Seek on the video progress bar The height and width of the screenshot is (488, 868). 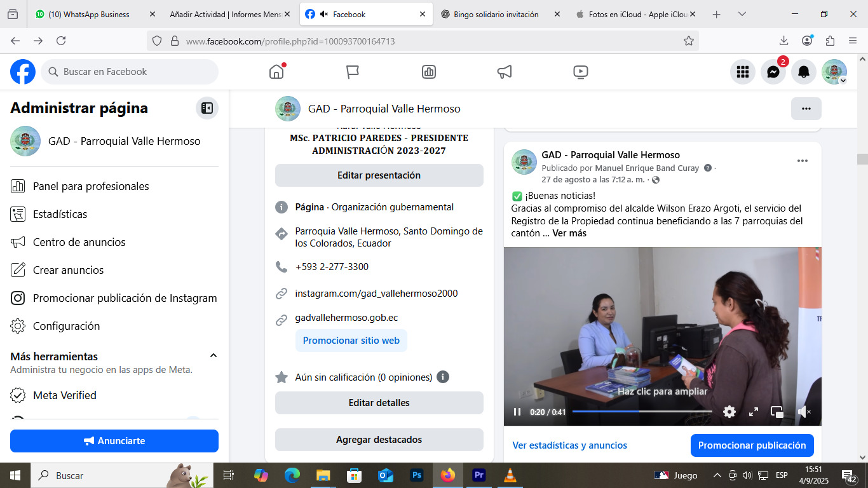coord(642,412)
